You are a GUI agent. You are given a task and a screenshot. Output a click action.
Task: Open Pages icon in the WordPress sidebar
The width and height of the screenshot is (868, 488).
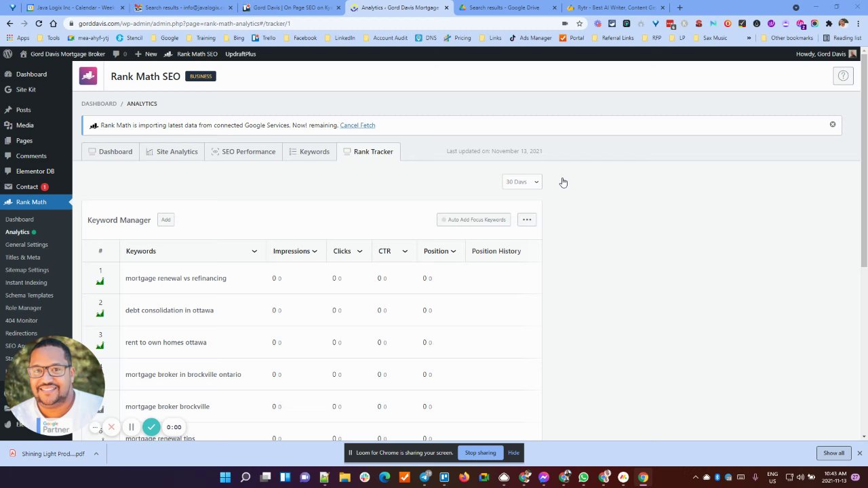point(7,141)
